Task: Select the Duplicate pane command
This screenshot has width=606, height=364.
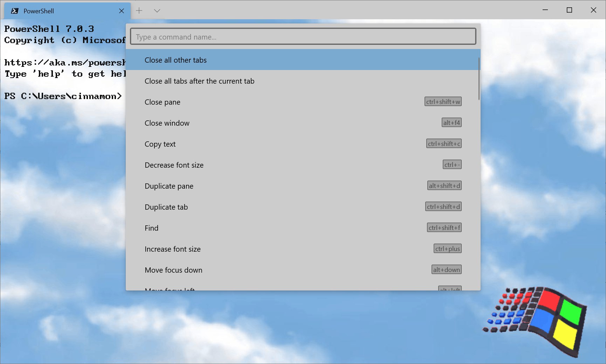Action: click(303, 186)
